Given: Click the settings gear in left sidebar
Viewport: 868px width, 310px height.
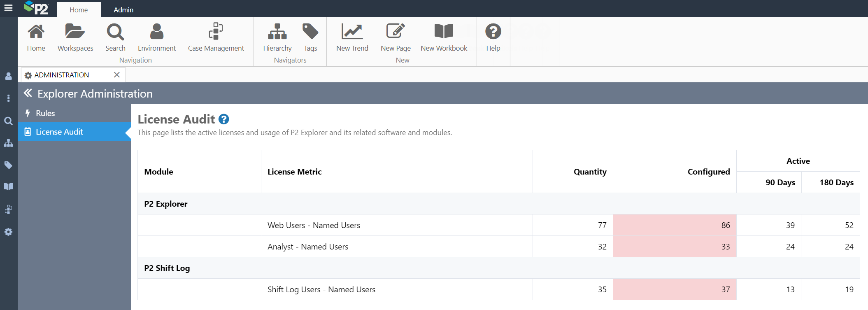Looking at the screenshot, I should 8,232.
